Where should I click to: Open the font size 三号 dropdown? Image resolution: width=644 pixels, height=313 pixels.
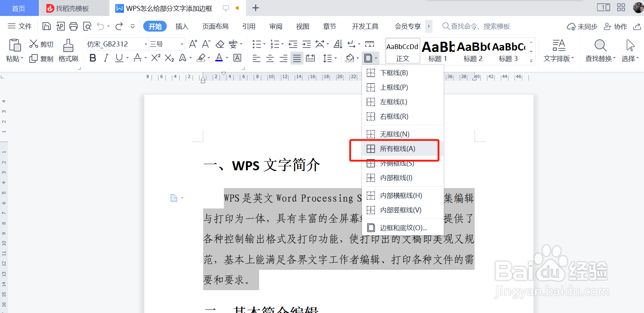click(182, 44)
